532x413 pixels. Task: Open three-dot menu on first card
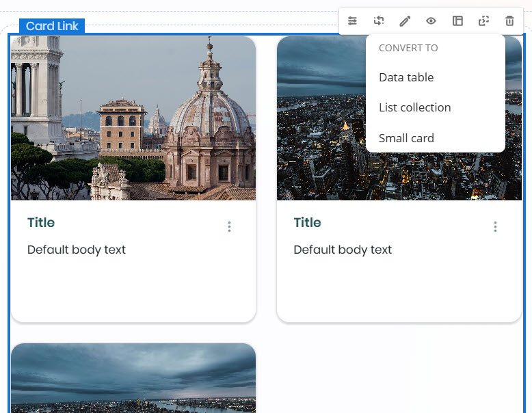point(229,227)
